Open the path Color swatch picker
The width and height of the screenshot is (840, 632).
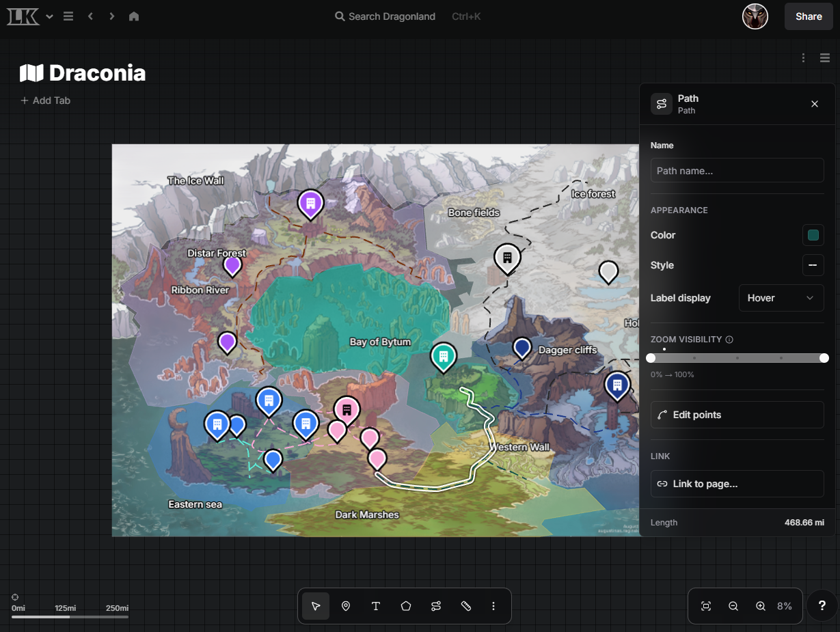(813, 235)
